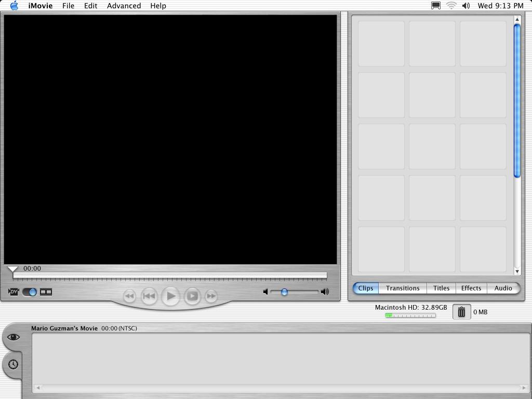Click the menu bar volume icon

(466, 5)
